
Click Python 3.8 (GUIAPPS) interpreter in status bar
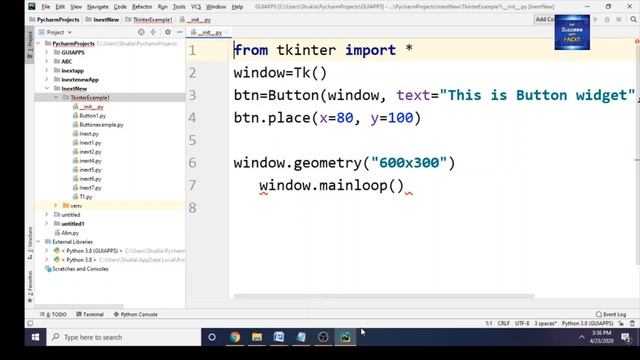587,323
